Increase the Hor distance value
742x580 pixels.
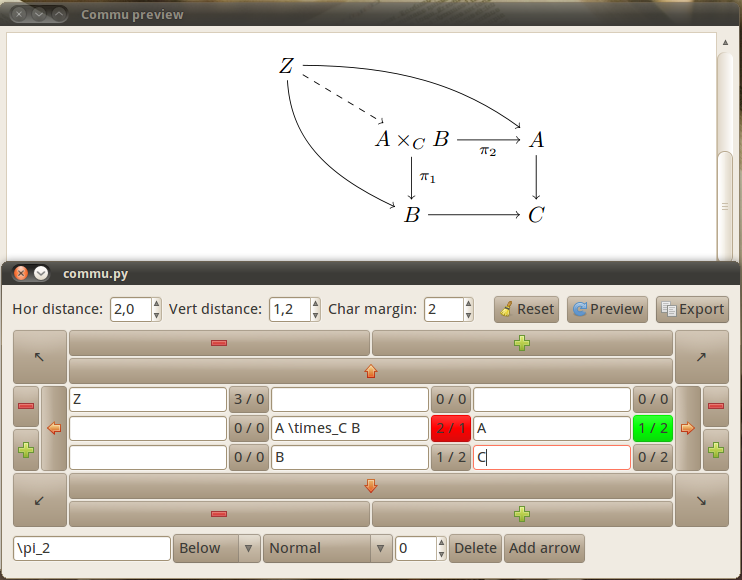tap(157, 304)
